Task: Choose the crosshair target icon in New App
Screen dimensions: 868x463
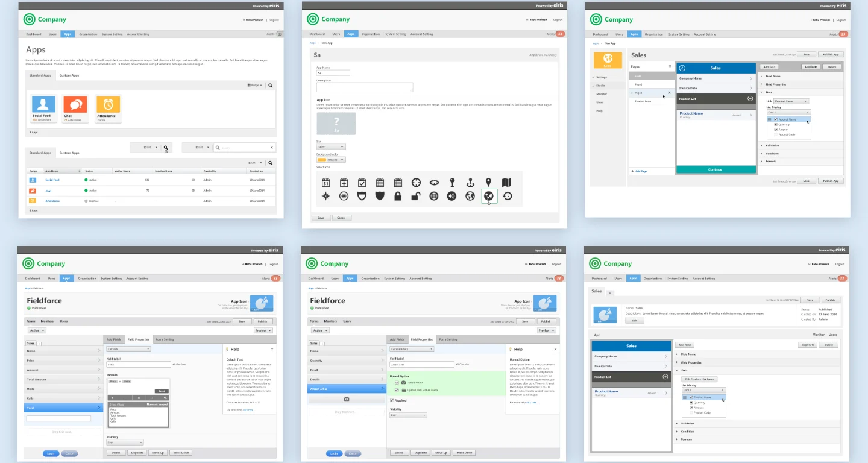Action: click(416, 182)
